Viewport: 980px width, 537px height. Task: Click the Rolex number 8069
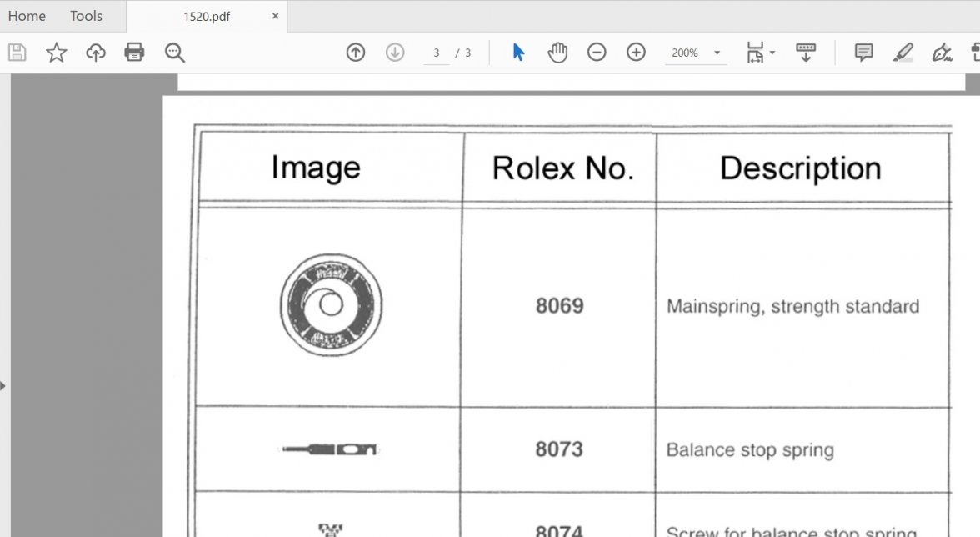click(560, 306)
